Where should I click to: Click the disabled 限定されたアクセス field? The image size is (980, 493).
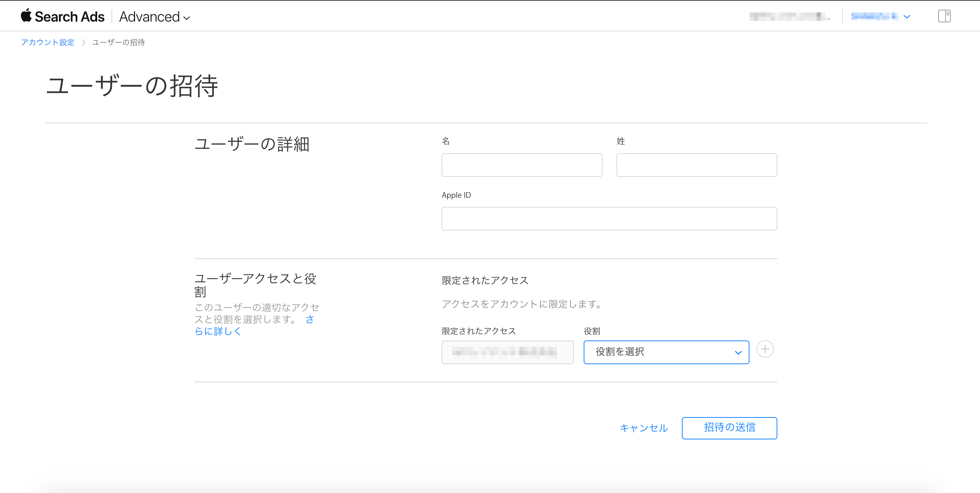pos(507,352)
